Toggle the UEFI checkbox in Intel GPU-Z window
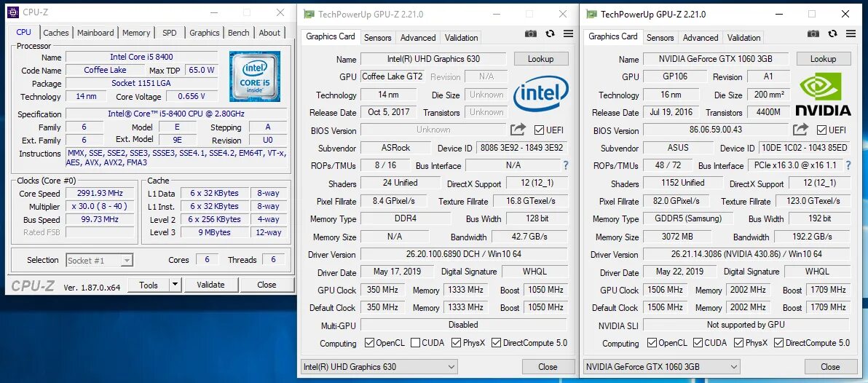 [539, 130]
